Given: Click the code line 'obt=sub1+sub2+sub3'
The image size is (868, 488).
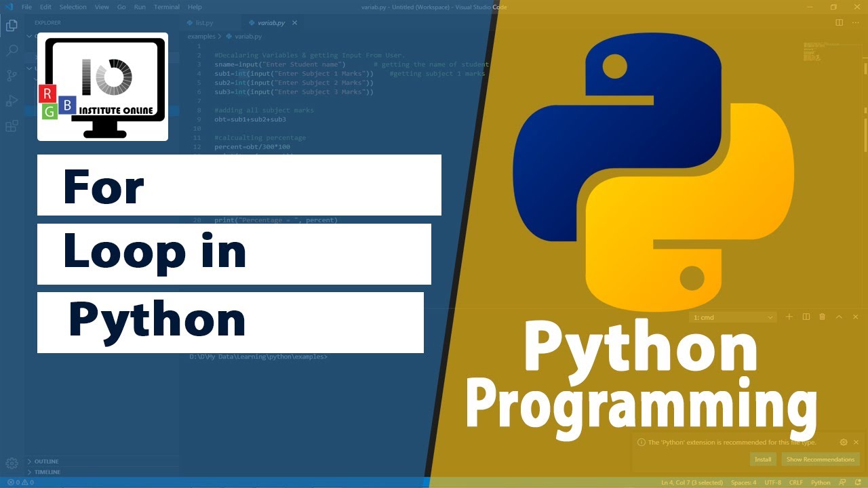Looking at the screenshot, I should (250, 119).
